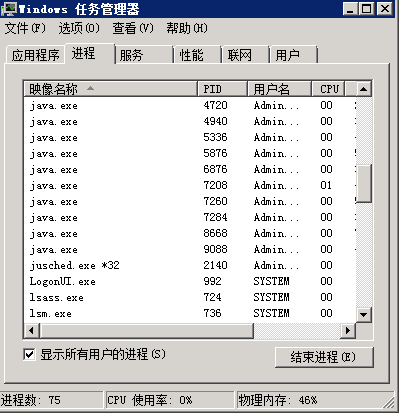Click the horizontal scrollbar left arrow
This screenshot has height=414, width=399.
pyautogui.click(x=32, y=331)
